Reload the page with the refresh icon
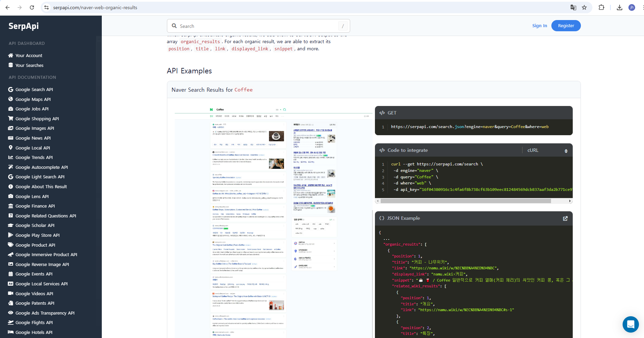The image size is (644, 338). [x=32, y=7]
